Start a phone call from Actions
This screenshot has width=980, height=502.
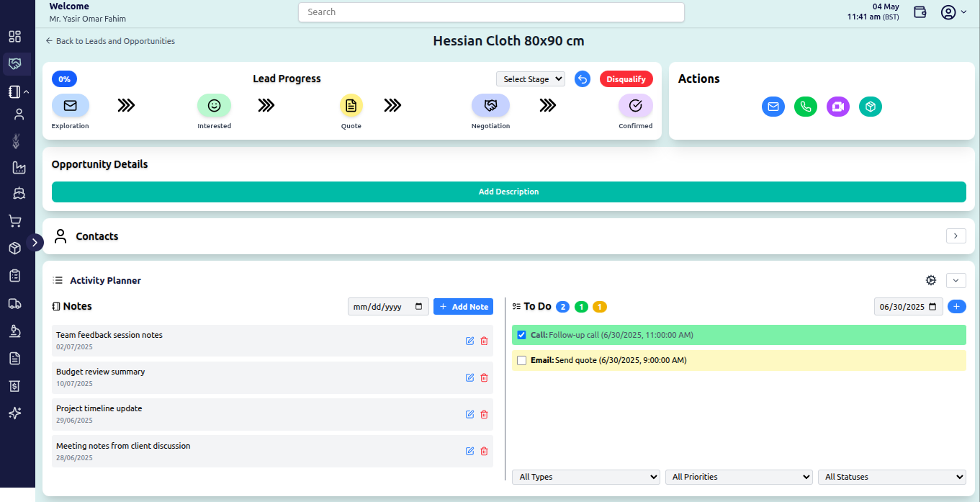pyautogui.click(x=806, y=107)
